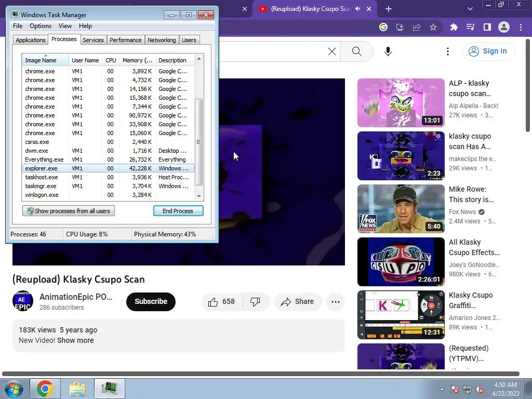Switch to the Performance tab
532x399 pixels.
point(125,40)
